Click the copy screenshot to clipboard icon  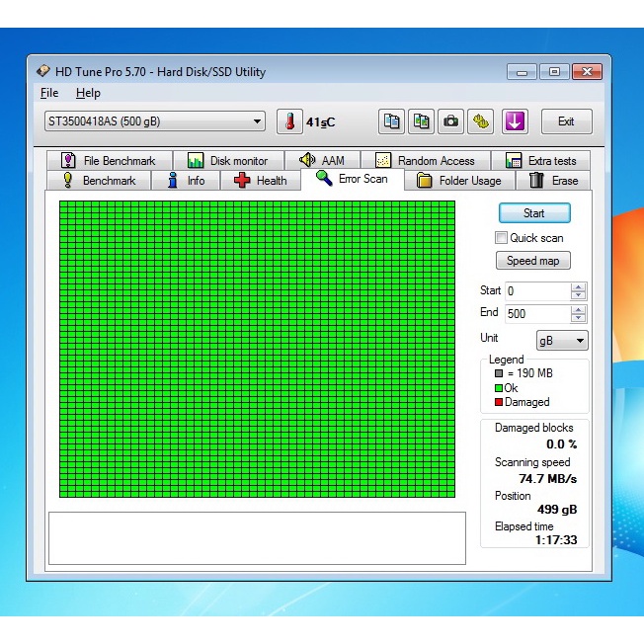pos(422,121)
